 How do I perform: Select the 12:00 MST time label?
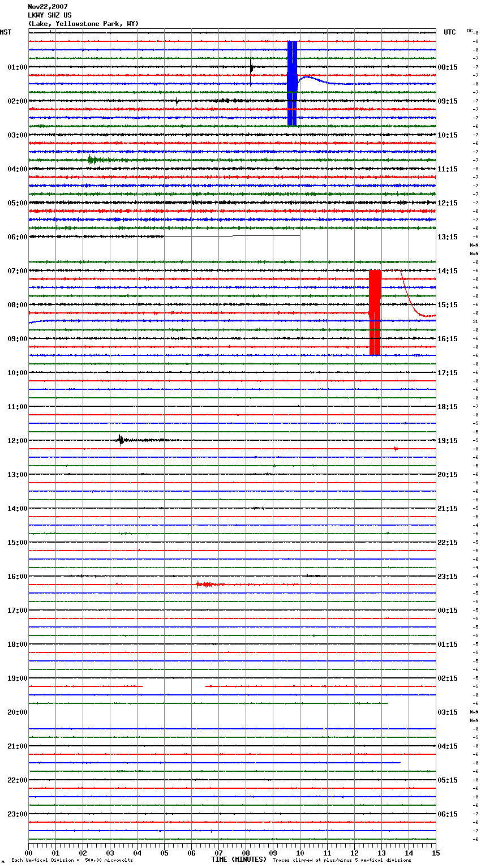(x=18, y=441)
